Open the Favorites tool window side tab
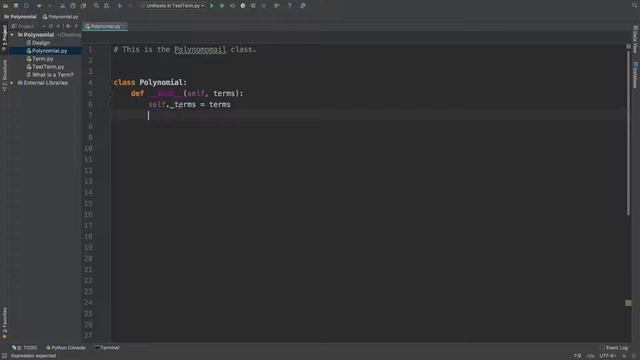640x360 pixels. (4, 322)
